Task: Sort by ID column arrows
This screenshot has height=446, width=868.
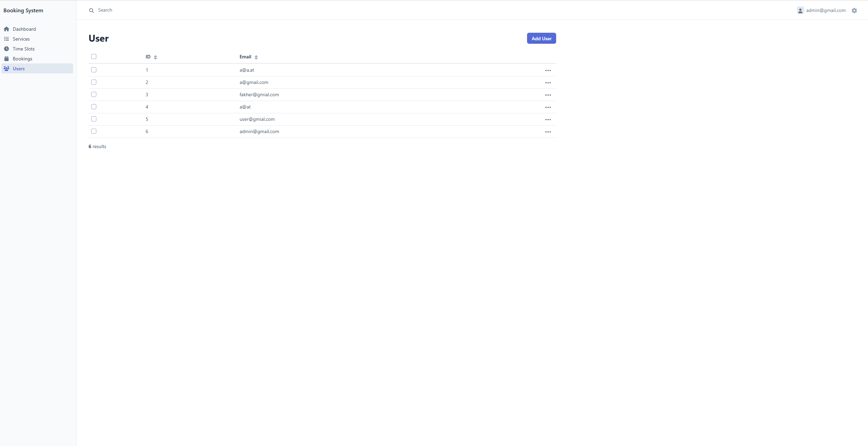Action: tap(155, 57)
